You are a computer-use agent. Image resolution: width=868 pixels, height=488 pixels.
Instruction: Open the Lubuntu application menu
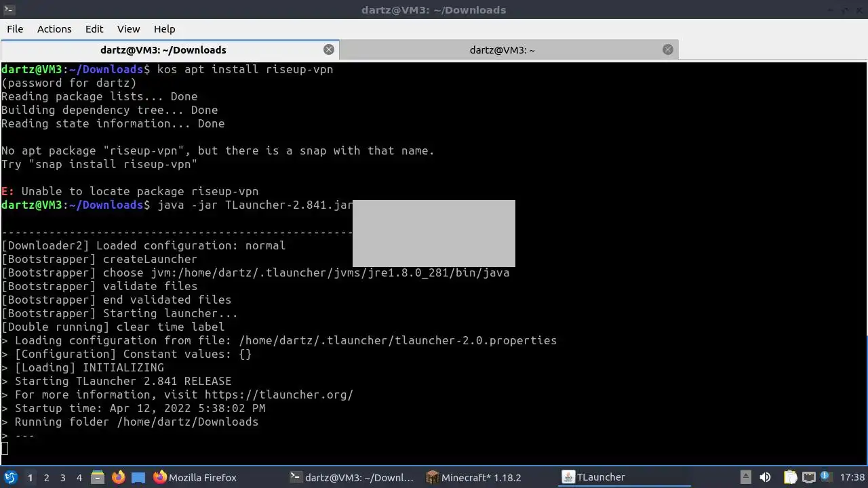pyautogui.click(x=10, y=477)
